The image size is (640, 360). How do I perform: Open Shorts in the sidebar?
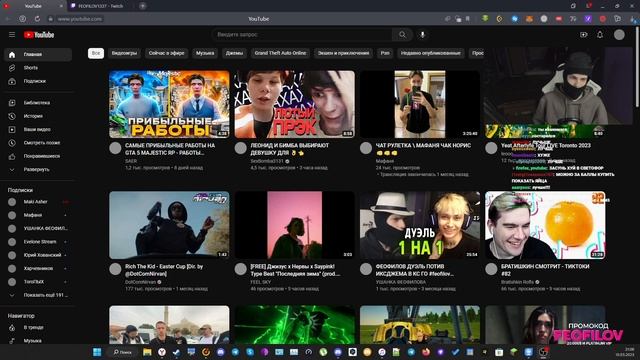38,68
